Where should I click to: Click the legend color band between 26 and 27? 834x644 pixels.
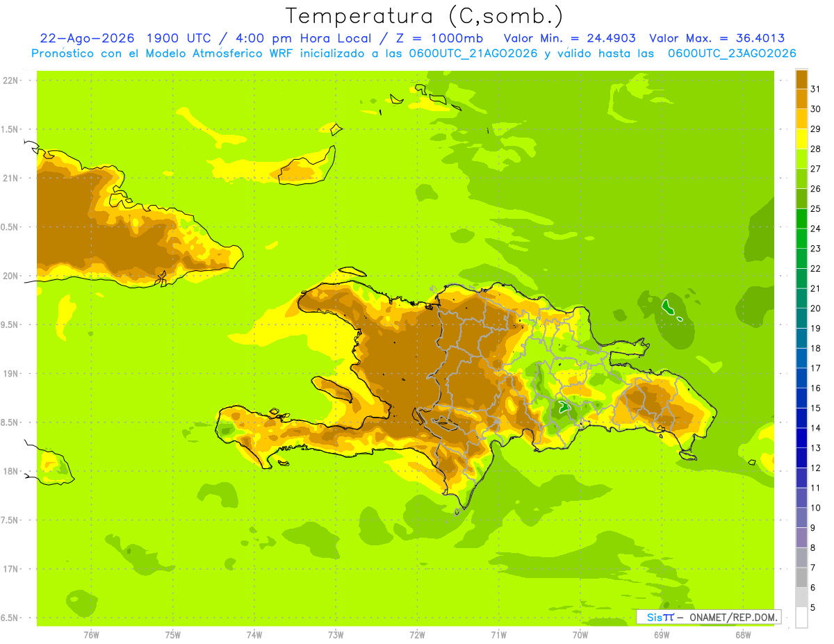[801, 179]
